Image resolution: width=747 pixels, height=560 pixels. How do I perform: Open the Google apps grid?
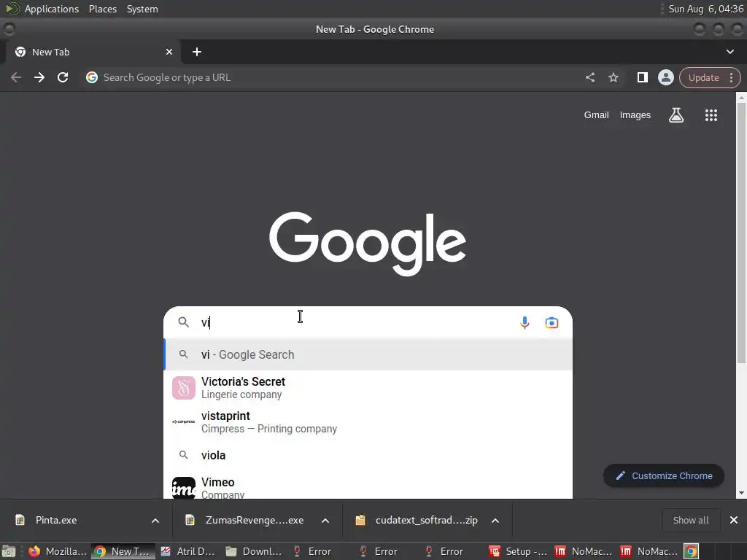pyautogui.click(x=711, y=115)
